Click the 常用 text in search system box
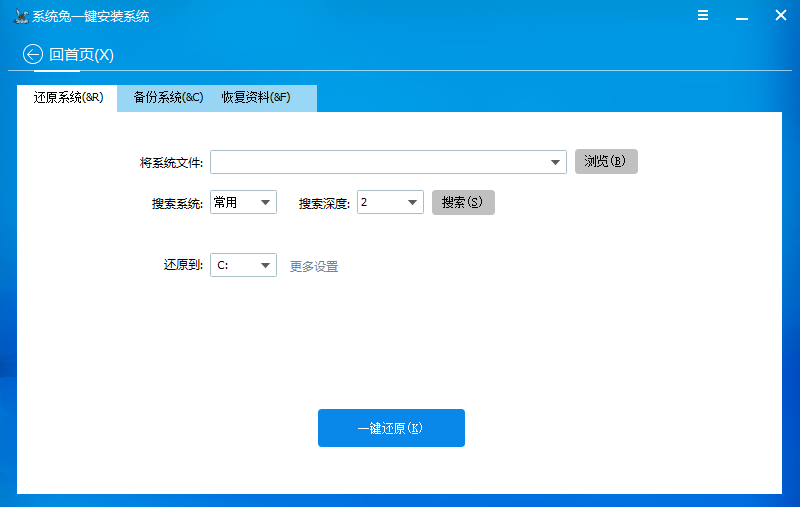This screenshot has height=507, width=800. [x=225, y=202]
